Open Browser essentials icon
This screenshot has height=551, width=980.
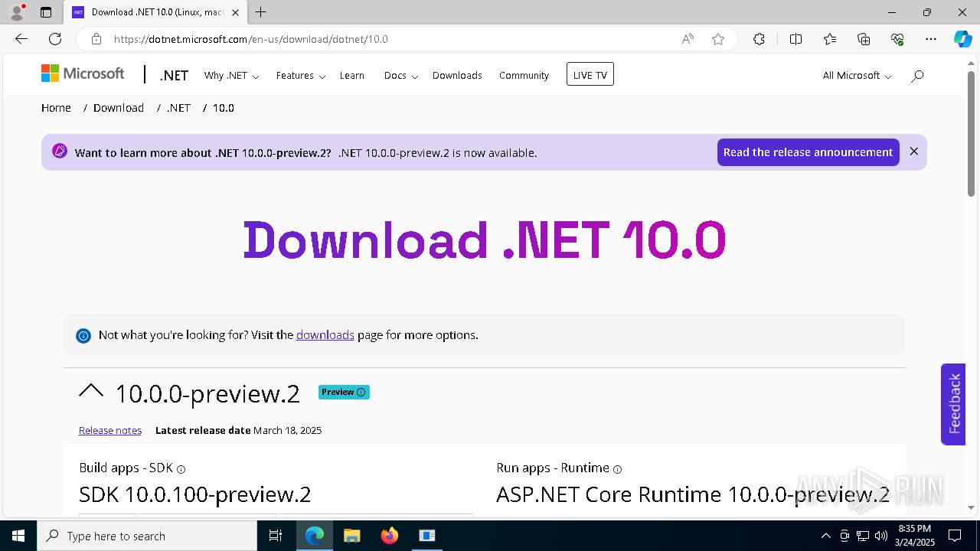coord(897,39)
